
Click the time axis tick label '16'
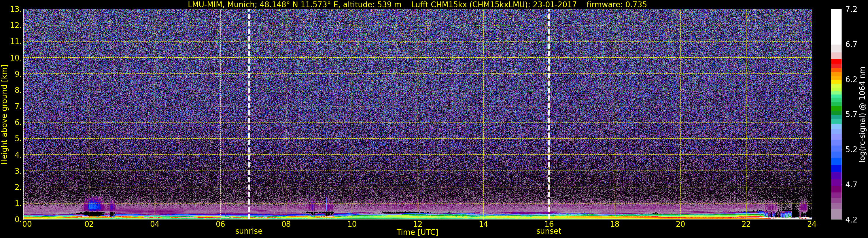tap(549, 224)
